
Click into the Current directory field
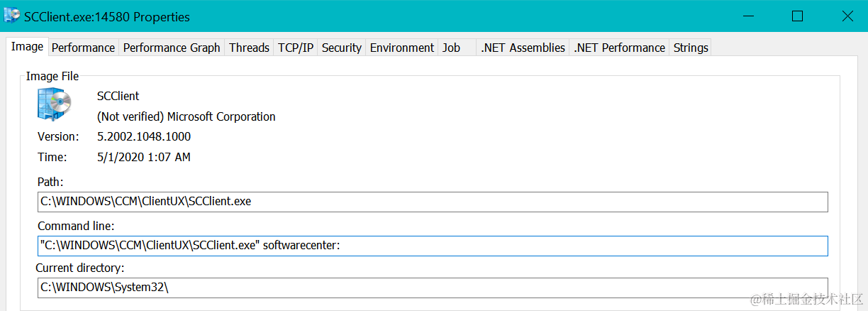tap(433, 288)
